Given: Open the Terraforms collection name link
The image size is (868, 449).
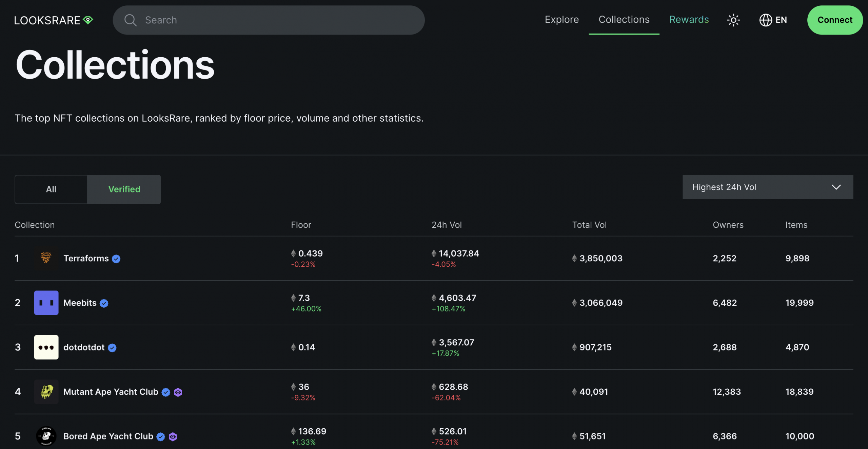Looking at the screenshot, I should point(86,258).
